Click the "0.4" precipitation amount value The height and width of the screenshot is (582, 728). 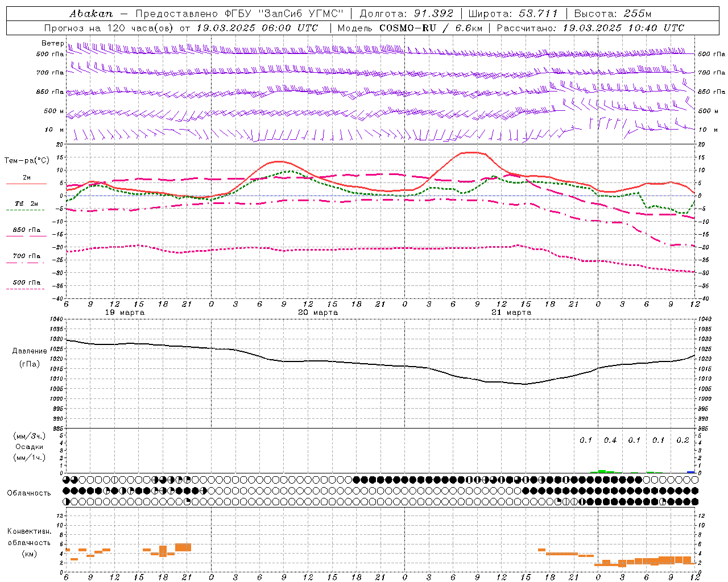610,440
